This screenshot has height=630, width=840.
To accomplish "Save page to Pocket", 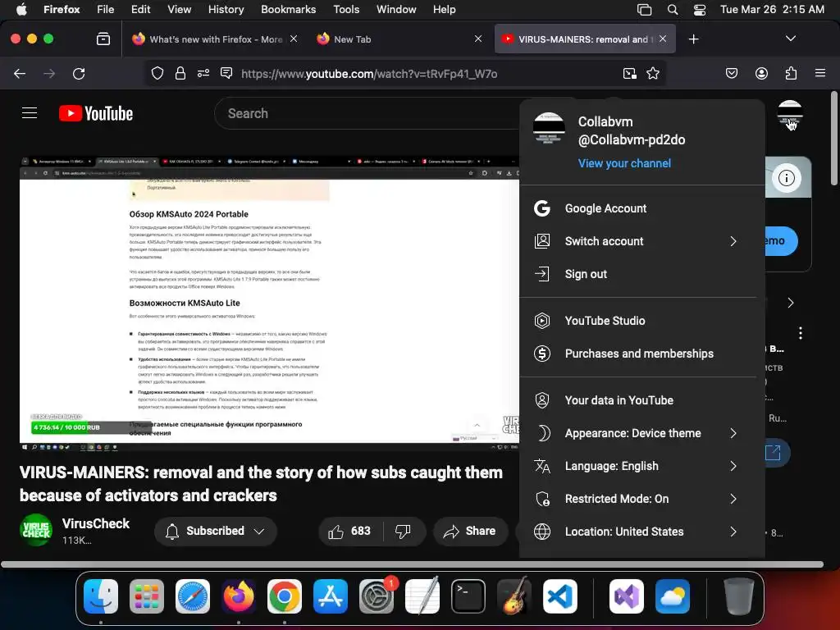I will [x=731, y=73].
